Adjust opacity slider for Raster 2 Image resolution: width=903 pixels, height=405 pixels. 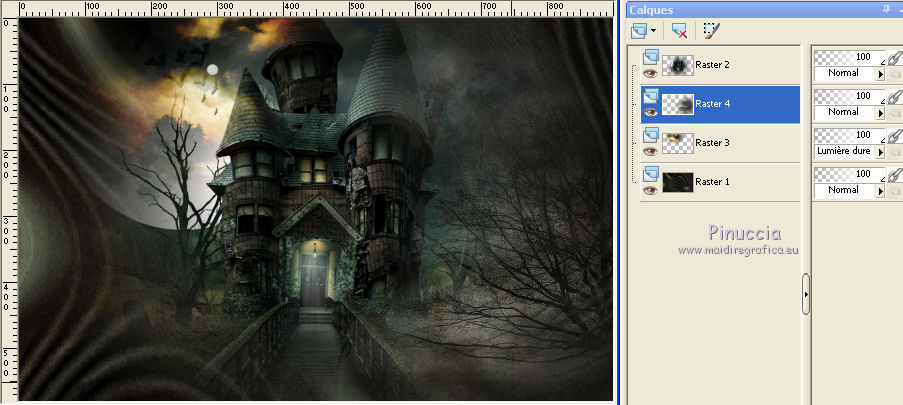pos(849,56)
